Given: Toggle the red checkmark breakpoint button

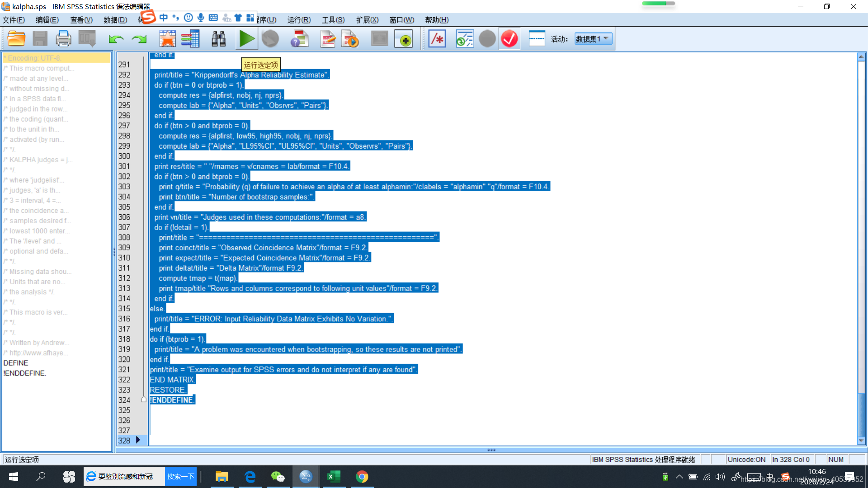Looking at the screenshot, I should click(x=509, y=39).
